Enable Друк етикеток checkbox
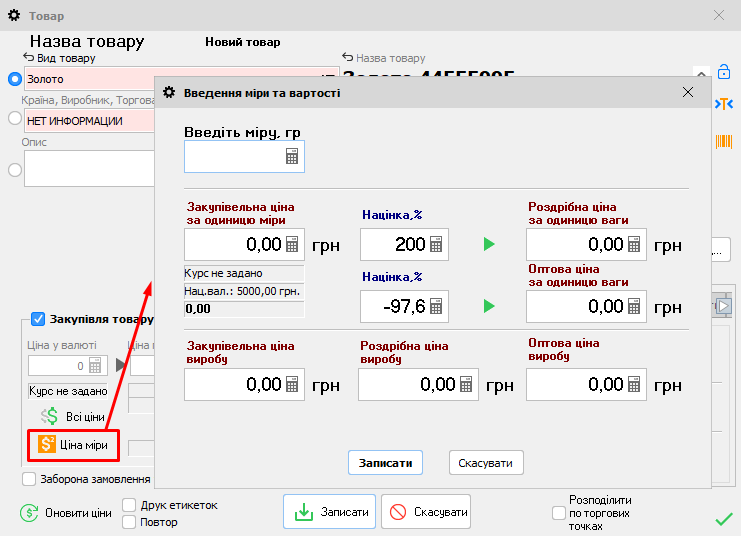The width and height of the screenshot is (741, 536). point(129,505)
